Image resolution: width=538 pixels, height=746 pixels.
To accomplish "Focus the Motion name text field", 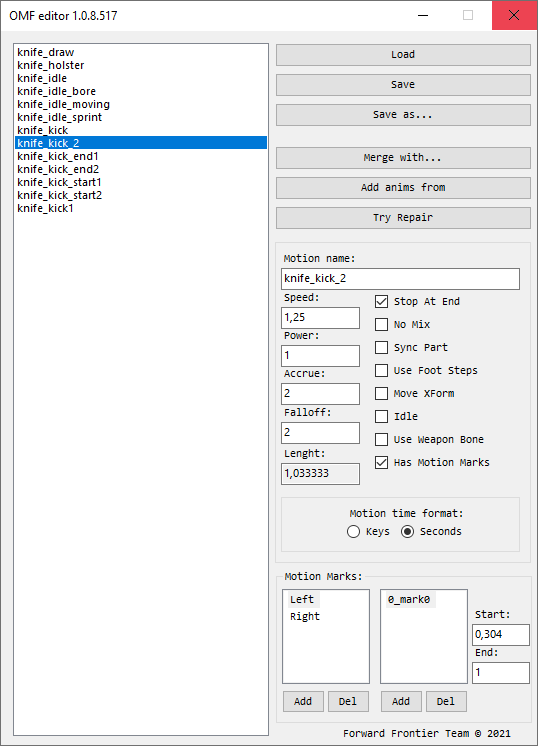I will pyautogui.click(x=400, y=279).
